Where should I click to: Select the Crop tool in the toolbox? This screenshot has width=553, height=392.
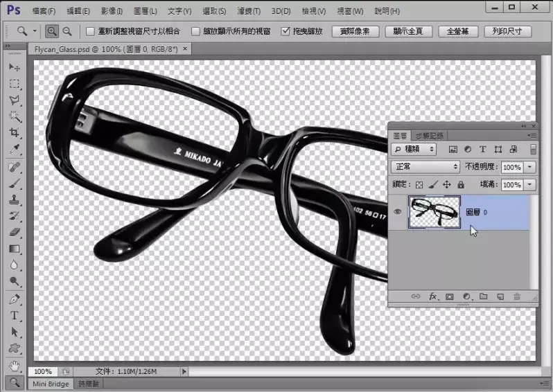(14, 132)
